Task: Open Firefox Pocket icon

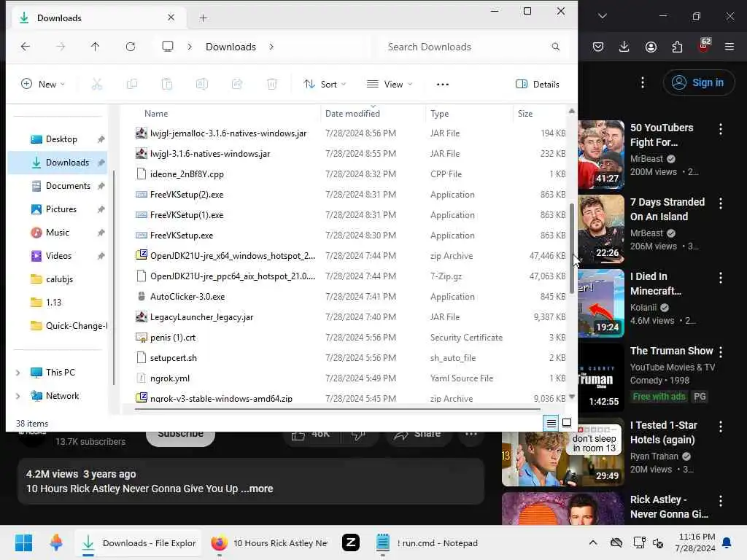Action: coord(598,47)
